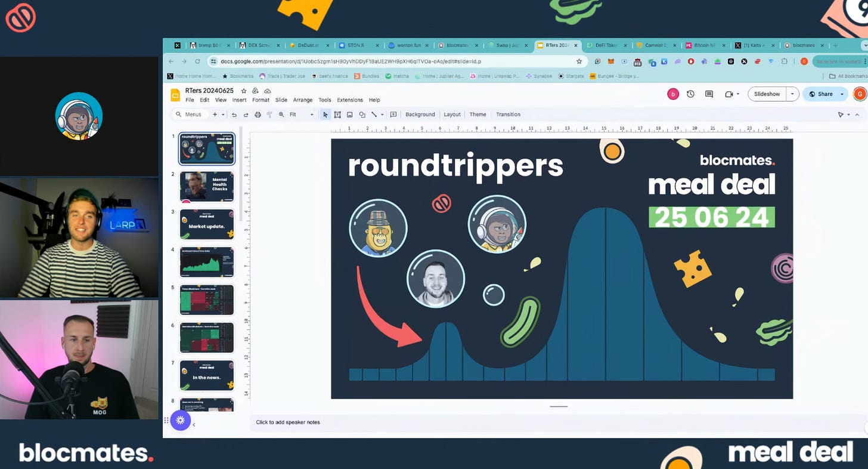Viewport: 868px width, 469px height.
Task: Click the add comment toolbar icon
Action: [x=393, y=115]
